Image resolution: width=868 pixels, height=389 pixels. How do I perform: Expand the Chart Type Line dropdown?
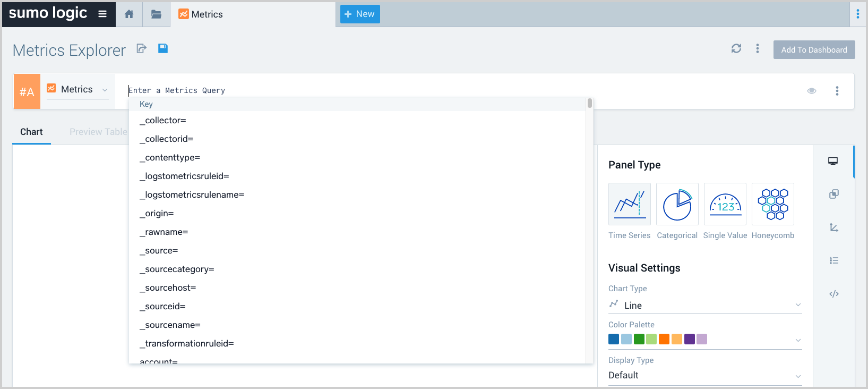tap(704, 305)
